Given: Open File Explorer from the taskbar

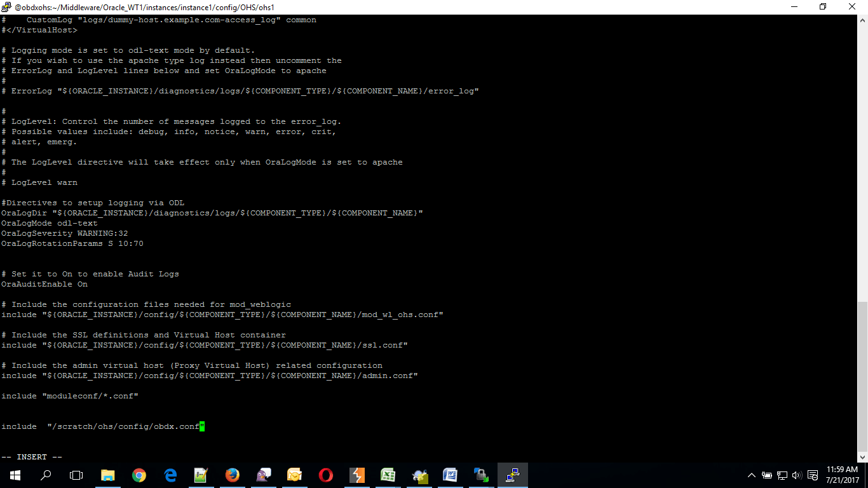Looking at the screenshot, I should coord(108,474).
